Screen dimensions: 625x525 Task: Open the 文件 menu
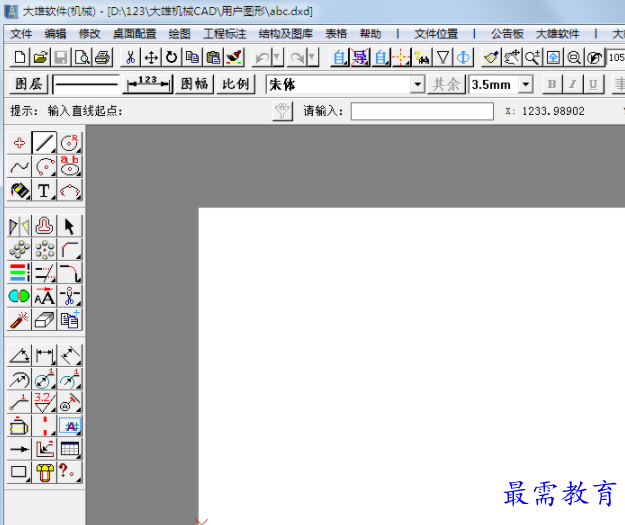21,34
